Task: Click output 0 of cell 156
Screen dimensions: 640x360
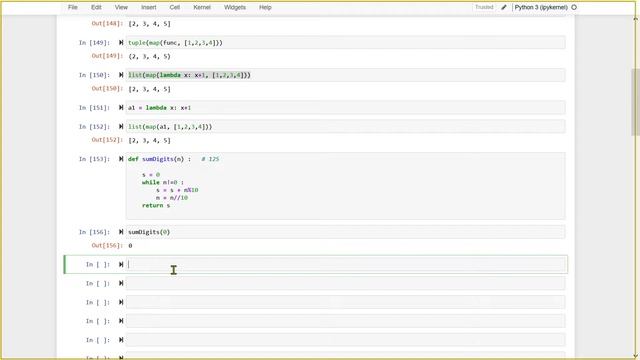Action: pos(130,246)
